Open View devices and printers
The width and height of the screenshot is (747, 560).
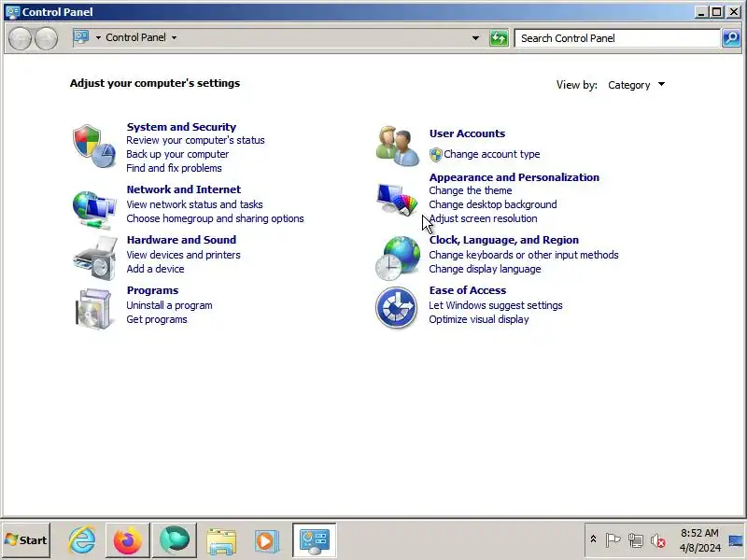[x=183, y=255]
